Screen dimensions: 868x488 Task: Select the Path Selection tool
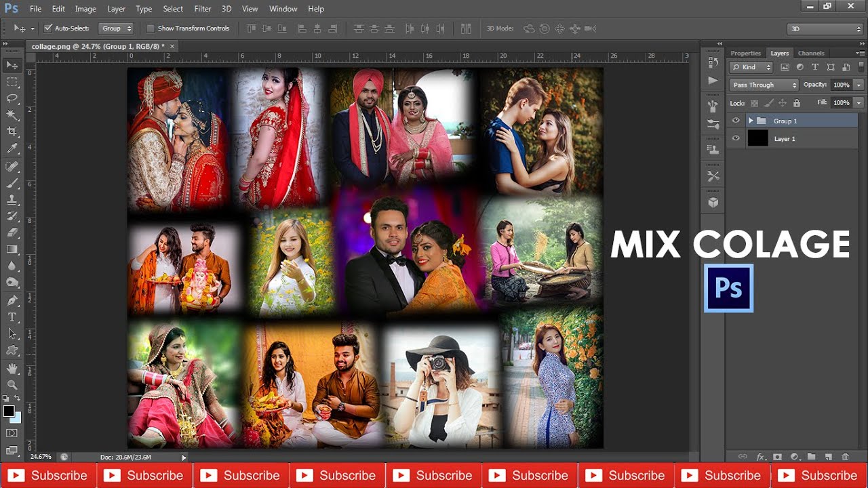click(x=12, y=333)
